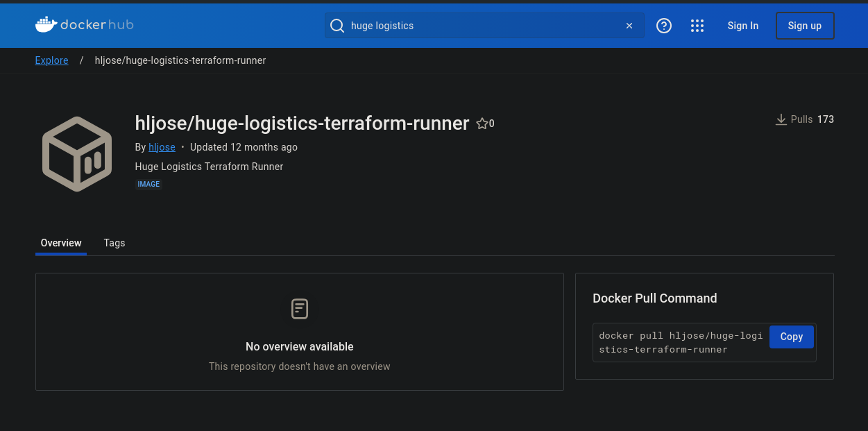
Task: Click the docker pull command text
Action: (680, 342)
